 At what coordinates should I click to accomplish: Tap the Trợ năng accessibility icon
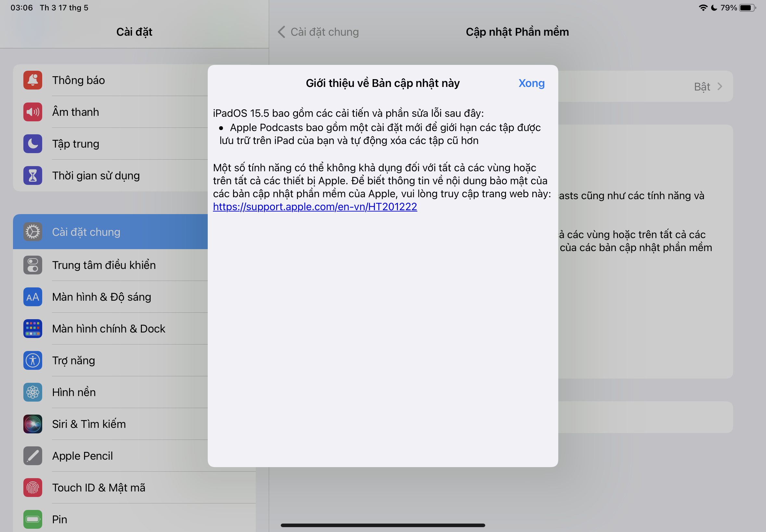click(x=33, y=360)
